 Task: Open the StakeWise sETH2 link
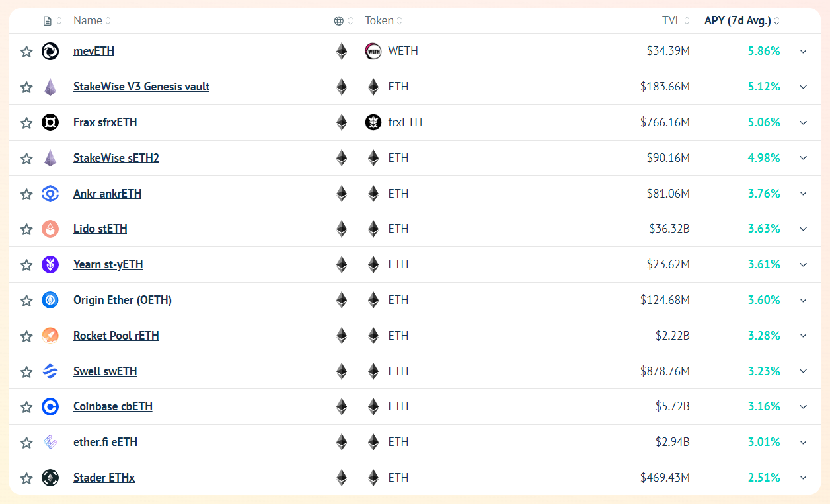coord(116,158)
